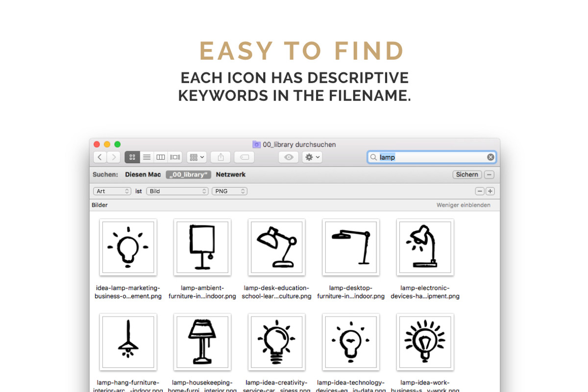The width and height of the screenshot is (588, 392).
Task: Add a criteria row with plus button
Action: pos(490,191)
